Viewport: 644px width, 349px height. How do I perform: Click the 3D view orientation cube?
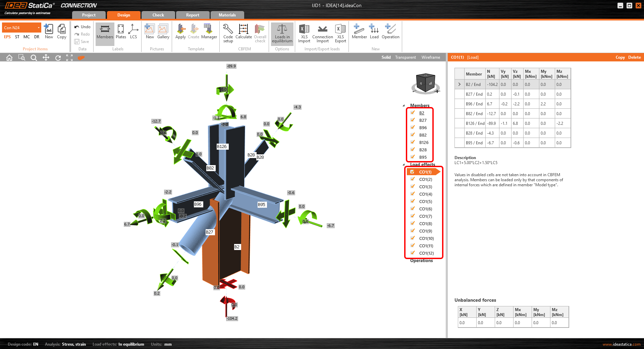tap(425, 83)
